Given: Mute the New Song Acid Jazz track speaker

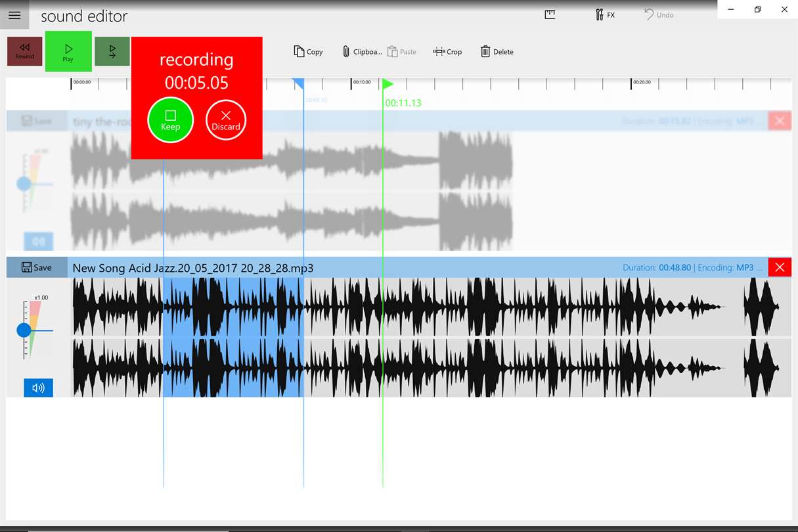Looking at the screenshot, I should [x=38, y=388].
